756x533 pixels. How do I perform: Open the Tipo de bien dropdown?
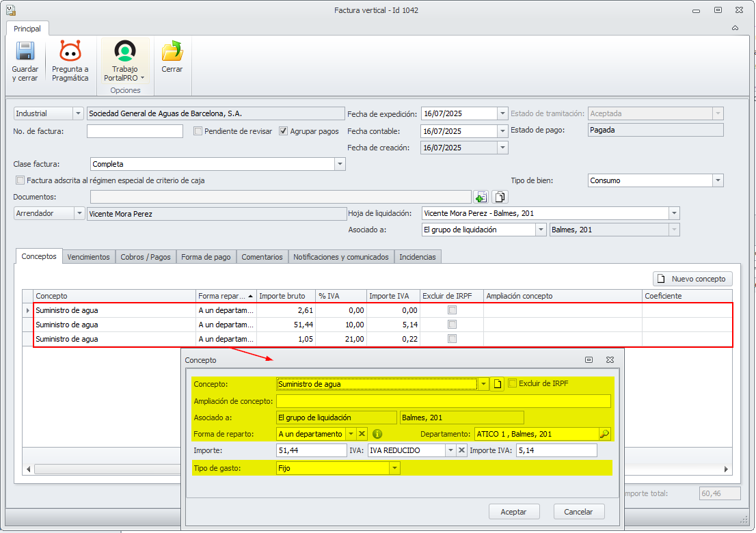[x=717, y=180]
